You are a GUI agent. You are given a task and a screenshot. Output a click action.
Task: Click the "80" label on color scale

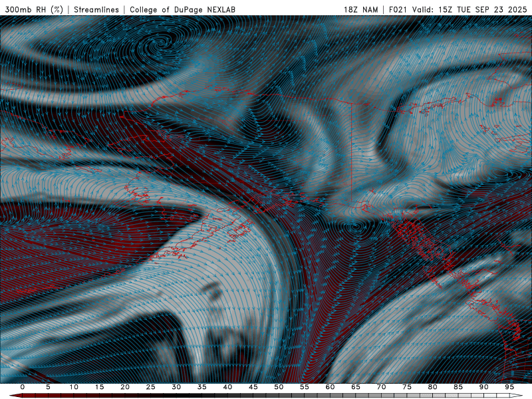(x=433, y=387)
